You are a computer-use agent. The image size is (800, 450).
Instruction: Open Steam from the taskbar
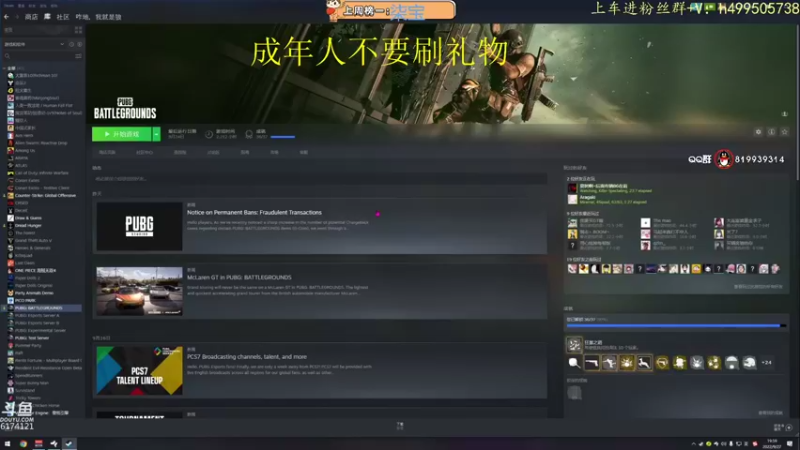(69, 443)
